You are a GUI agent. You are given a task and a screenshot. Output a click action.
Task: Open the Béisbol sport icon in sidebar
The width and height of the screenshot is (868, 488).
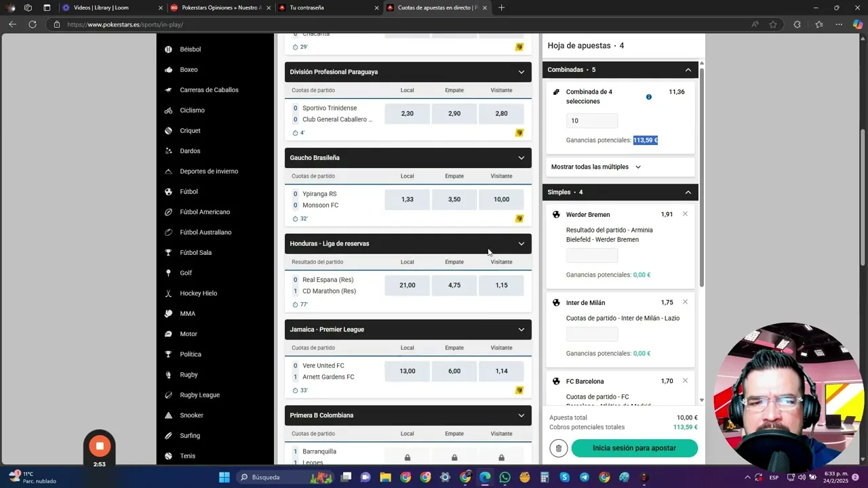[x=168, y=49]
